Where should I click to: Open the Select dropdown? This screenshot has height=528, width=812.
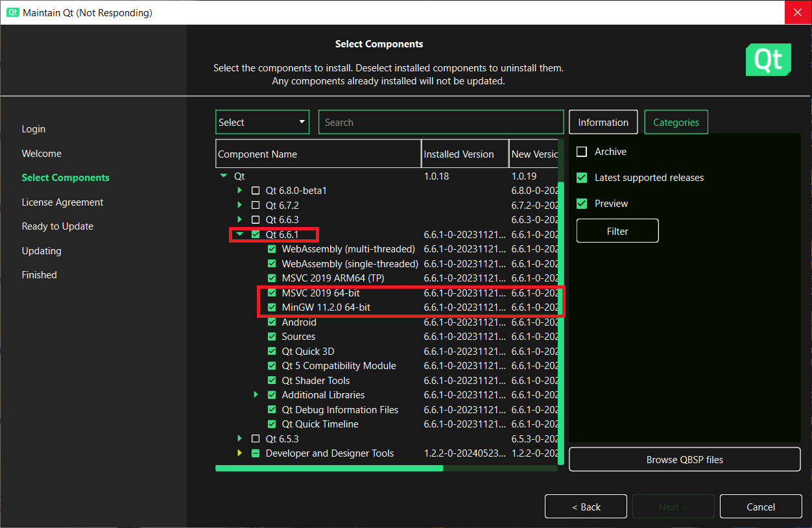263,122
